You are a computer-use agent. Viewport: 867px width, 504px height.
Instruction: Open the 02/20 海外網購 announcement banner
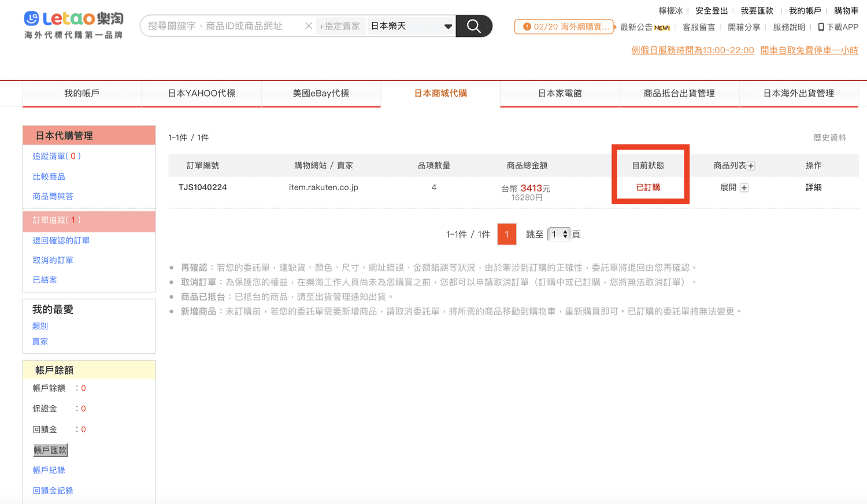click(565, 27)
